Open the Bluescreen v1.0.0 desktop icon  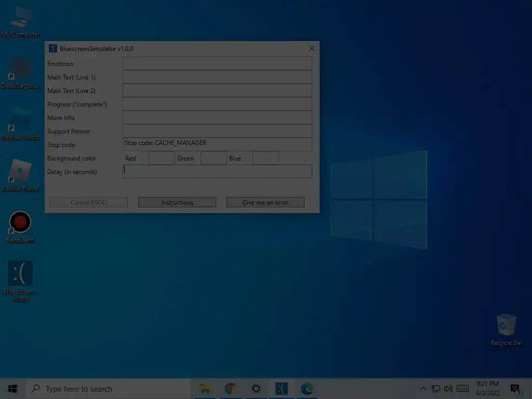[20, 281]
